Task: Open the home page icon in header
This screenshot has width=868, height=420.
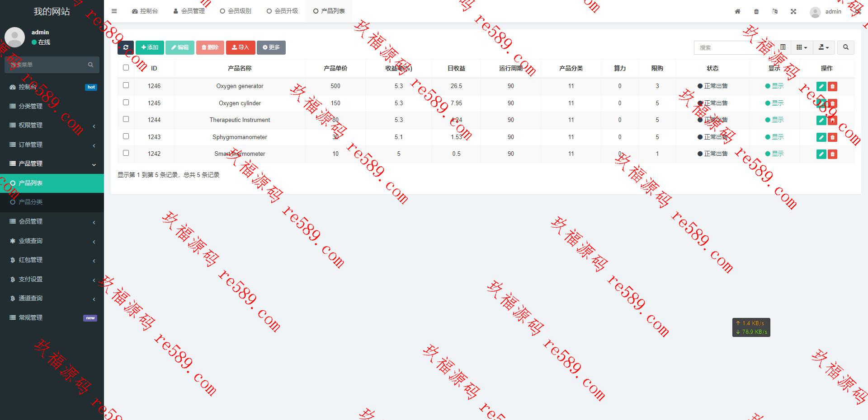Action: pos(737,11)
